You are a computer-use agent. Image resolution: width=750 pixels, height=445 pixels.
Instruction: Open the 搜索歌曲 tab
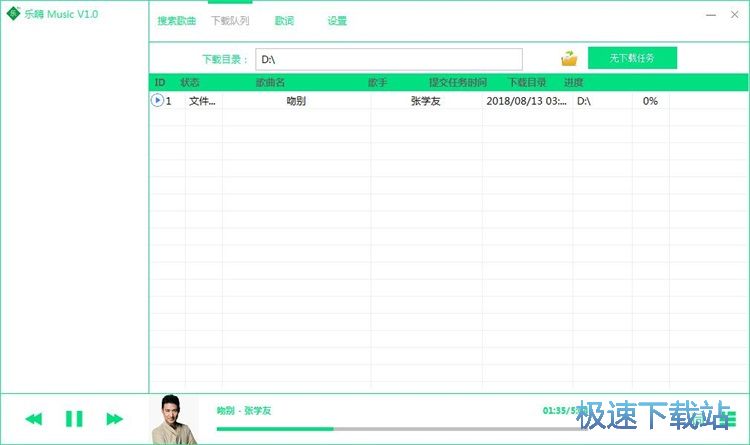click(176, 21)
